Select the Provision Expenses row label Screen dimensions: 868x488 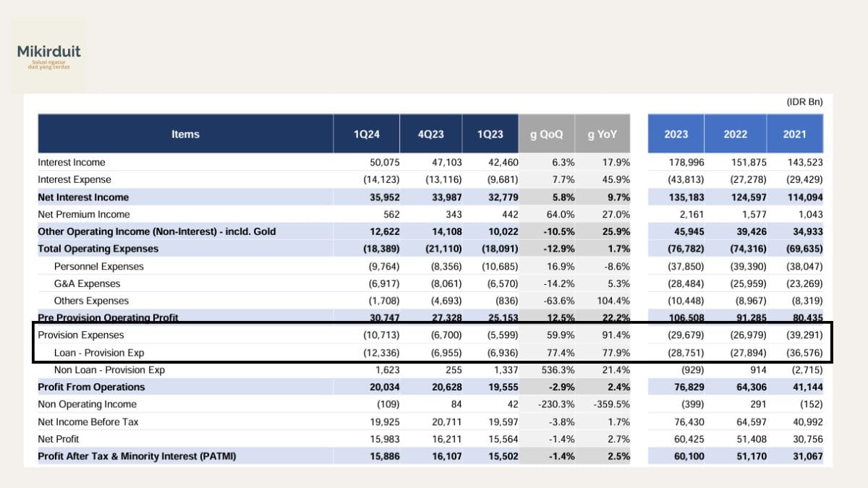[81, 335]
